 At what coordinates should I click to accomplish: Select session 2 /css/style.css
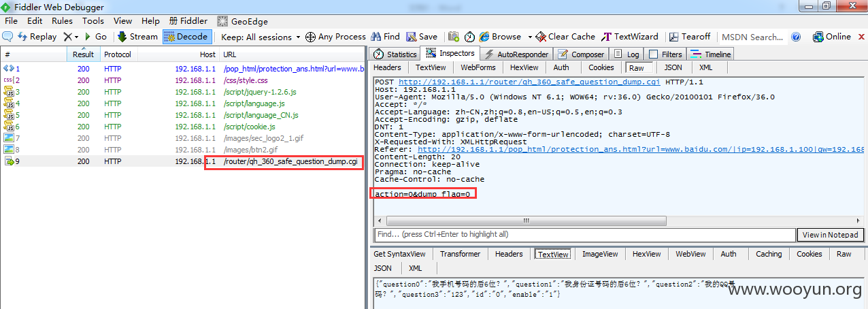[x=184, y=80]
